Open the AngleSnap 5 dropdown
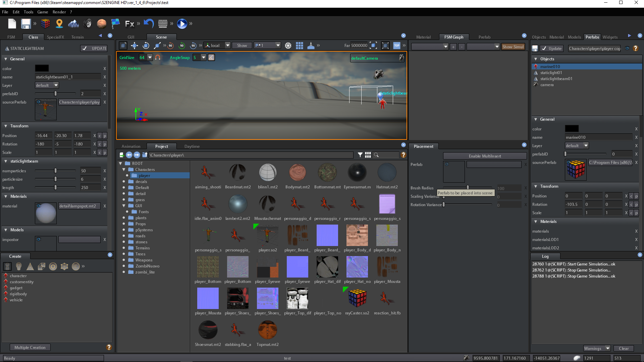 point(203,58)
